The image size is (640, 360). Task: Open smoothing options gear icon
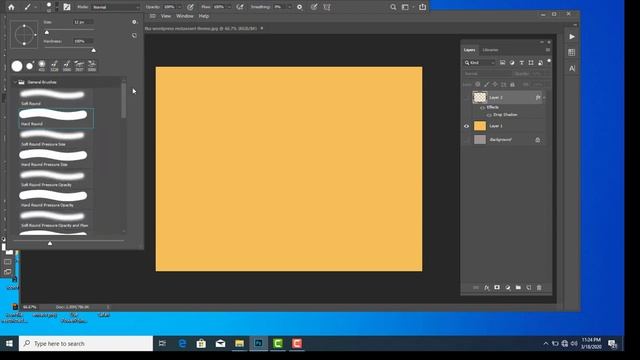(x=299, y=7)
